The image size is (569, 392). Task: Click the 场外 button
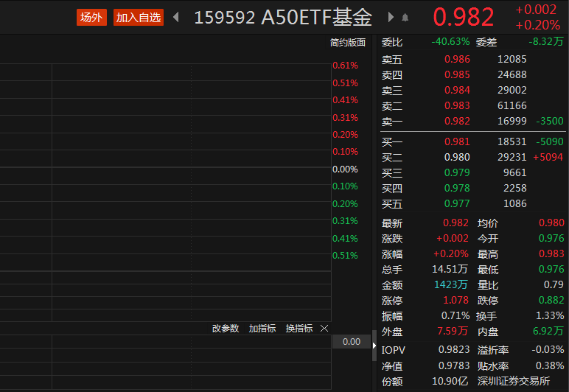pyautogui.click(x=92, y=18)
